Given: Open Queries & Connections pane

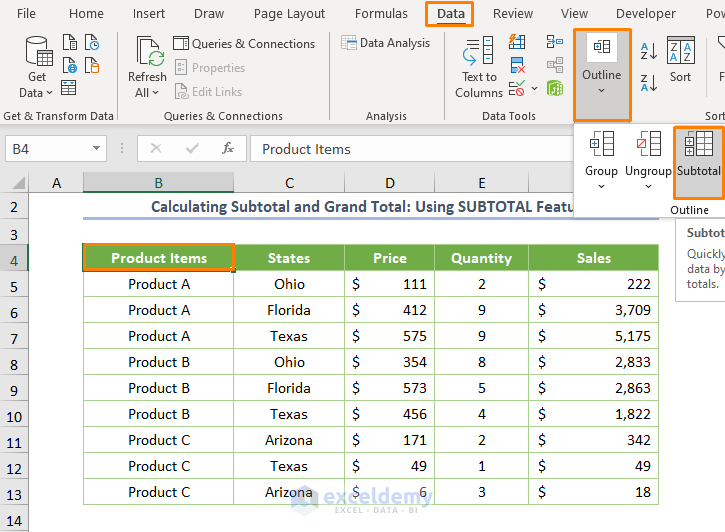Looking at the screenshot, I should (x=244, y=44).
